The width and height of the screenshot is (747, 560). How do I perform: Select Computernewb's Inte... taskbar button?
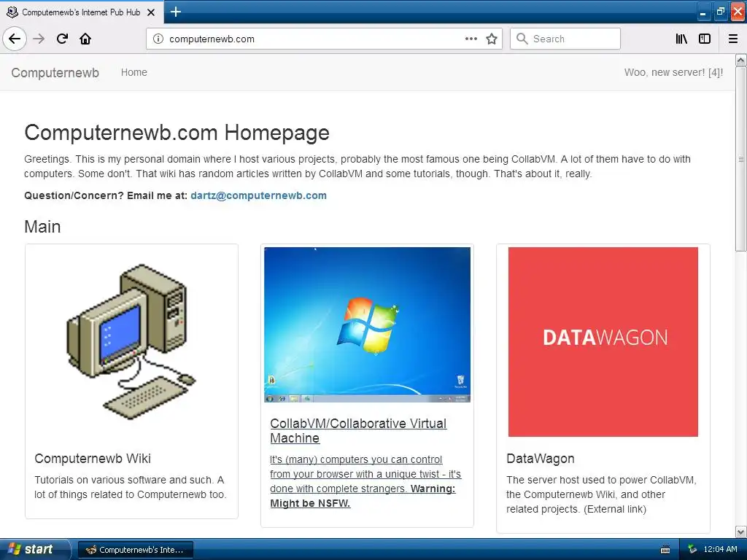(x=136, y=550)
